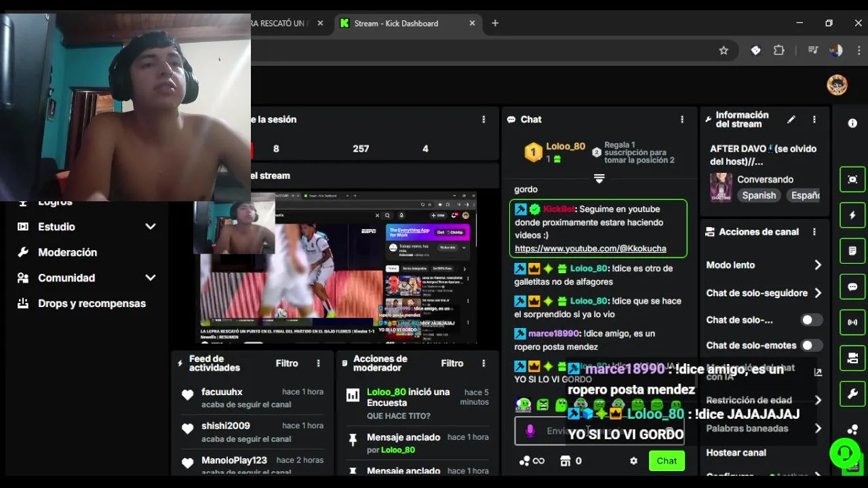
Task: Open a new browser tab
Action: (495, 23)
